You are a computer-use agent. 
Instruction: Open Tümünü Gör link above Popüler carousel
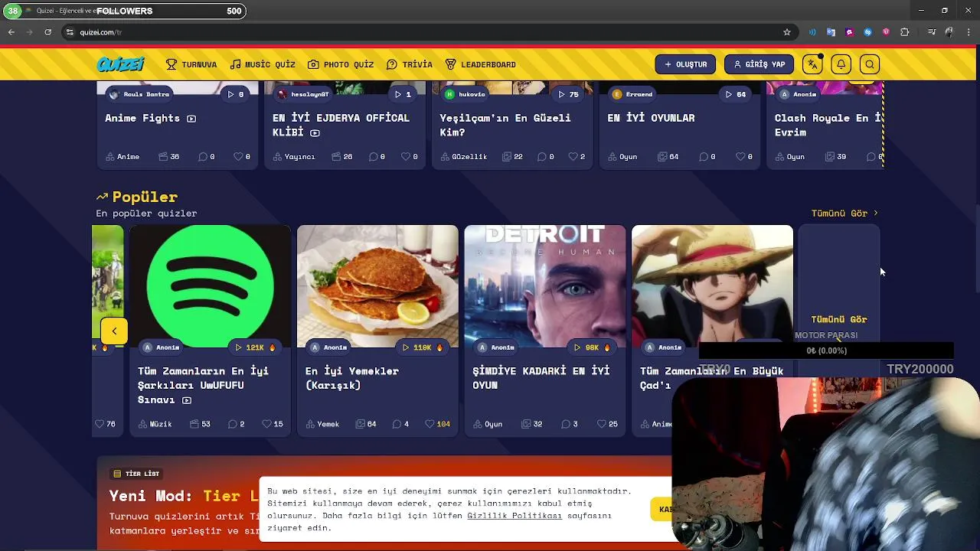click(x=844, y=214)
